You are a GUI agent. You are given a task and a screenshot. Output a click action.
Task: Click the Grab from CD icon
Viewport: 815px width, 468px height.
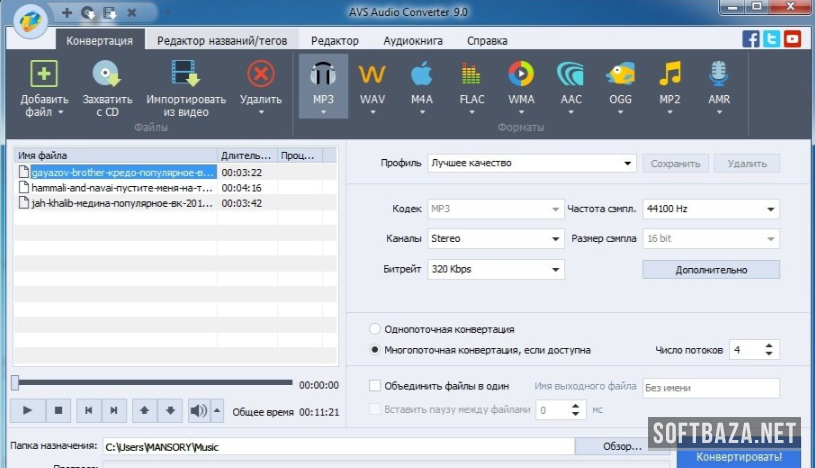point(106,76)
